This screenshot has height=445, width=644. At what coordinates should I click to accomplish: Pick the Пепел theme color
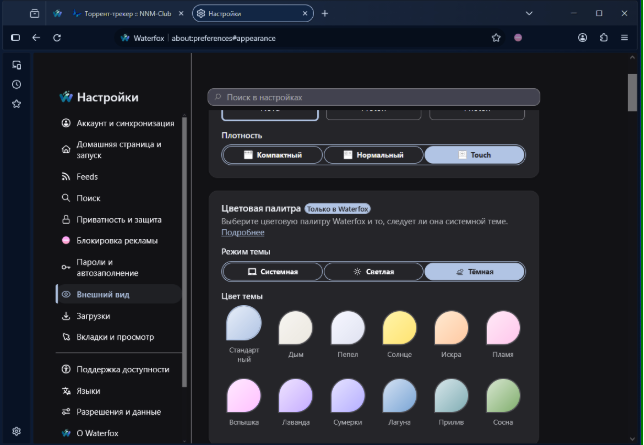pyautogui.click(x=348, y=327)
